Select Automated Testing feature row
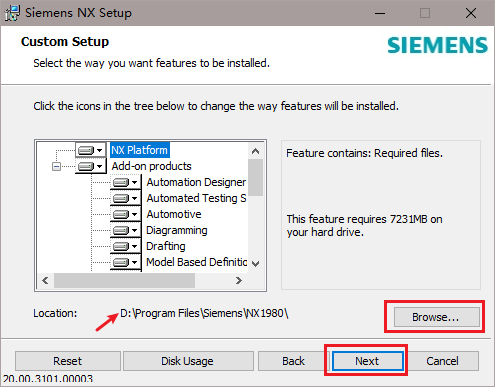 click(x=196, y=198)
